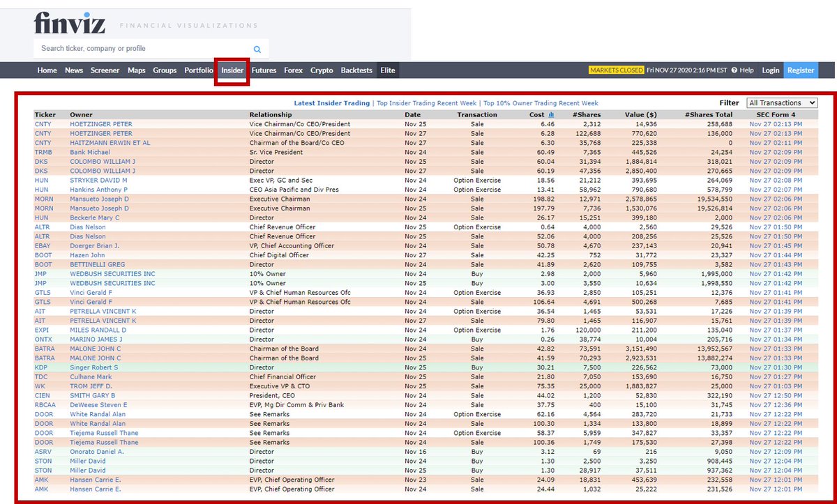Open owner Culhane Mark
The image size is (837, 504).
(91, 377)
